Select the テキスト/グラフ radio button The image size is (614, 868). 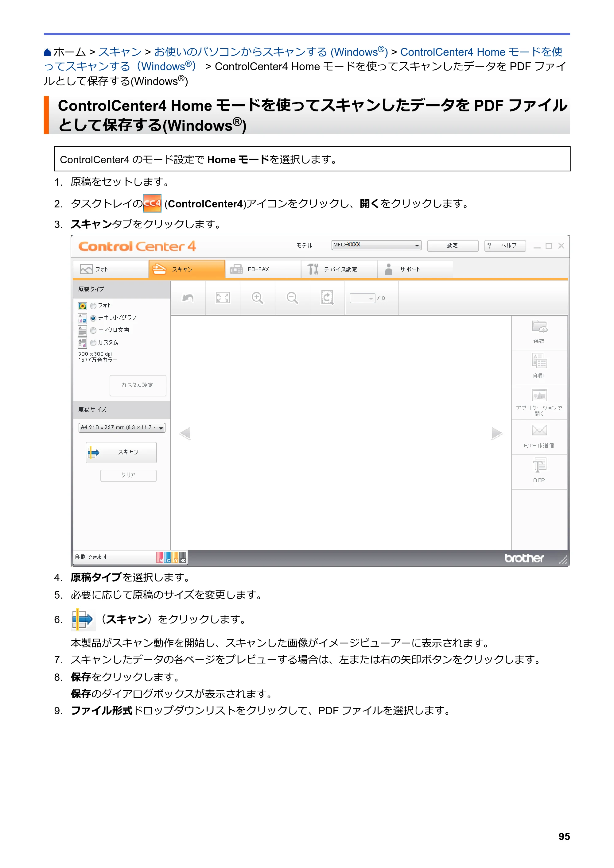coord(93,318)
